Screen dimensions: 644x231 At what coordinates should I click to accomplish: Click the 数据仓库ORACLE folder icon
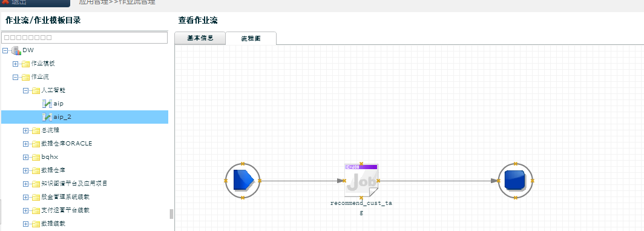[36, 144]
